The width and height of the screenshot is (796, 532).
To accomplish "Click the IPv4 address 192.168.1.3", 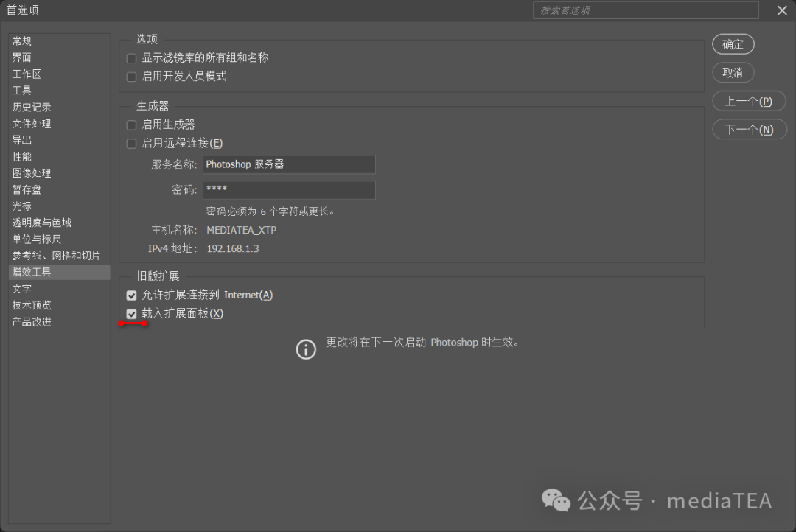I will click(233, 249).
